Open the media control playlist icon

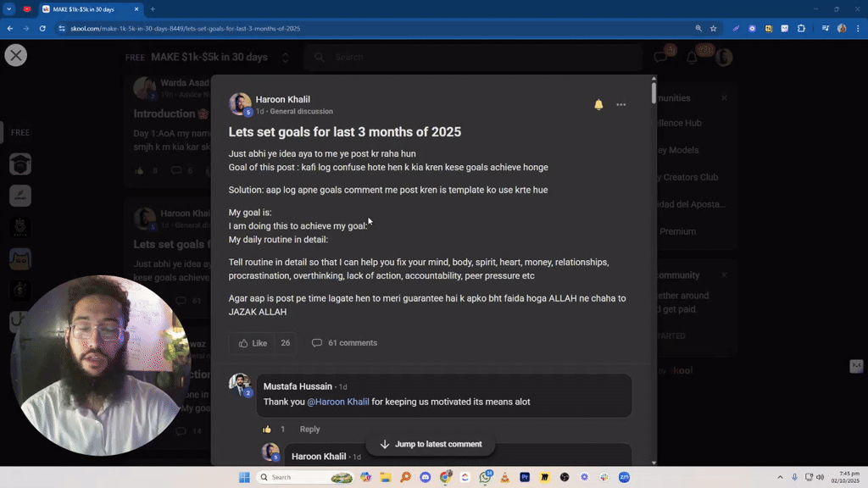pos(826,28)
